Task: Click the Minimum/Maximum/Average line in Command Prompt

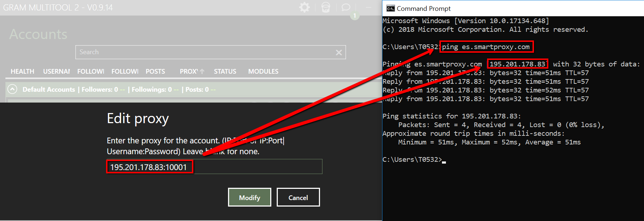Action: (489, 142)
